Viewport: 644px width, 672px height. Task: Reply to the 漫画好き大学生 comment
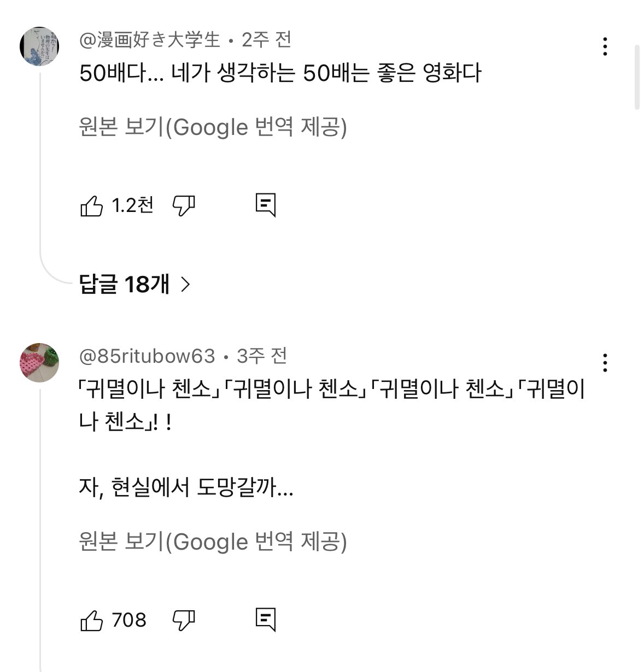pos(266,205)
